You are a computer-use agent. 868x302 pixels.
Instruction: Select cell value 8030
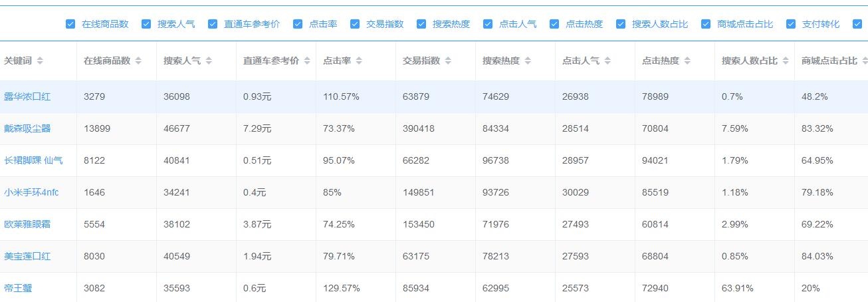pos(94,256)
